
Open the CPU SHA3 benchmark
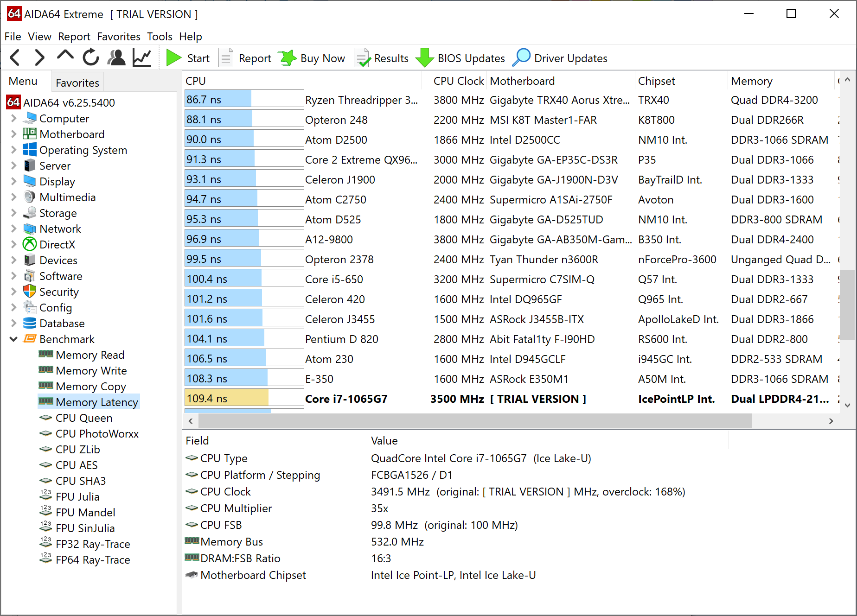point(73,481)
